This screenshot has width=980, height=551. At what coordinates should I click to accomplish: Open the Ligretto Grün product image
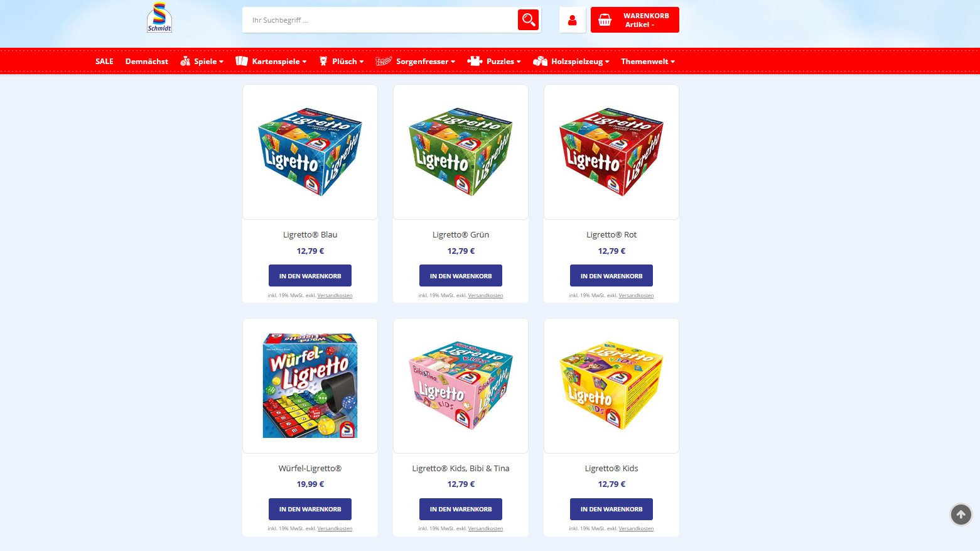click(461, 152)
